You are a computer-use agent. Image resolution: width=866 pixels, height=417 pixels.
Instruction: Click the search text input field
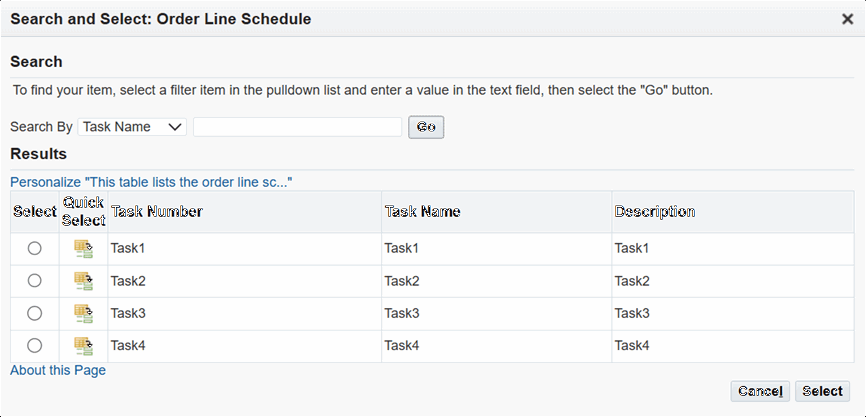click(x=297, y=127)
